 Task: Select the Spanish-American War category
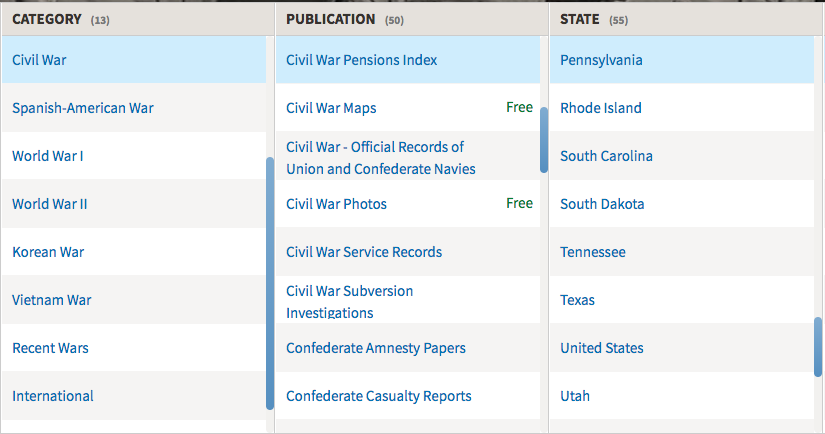pos(134,108)
